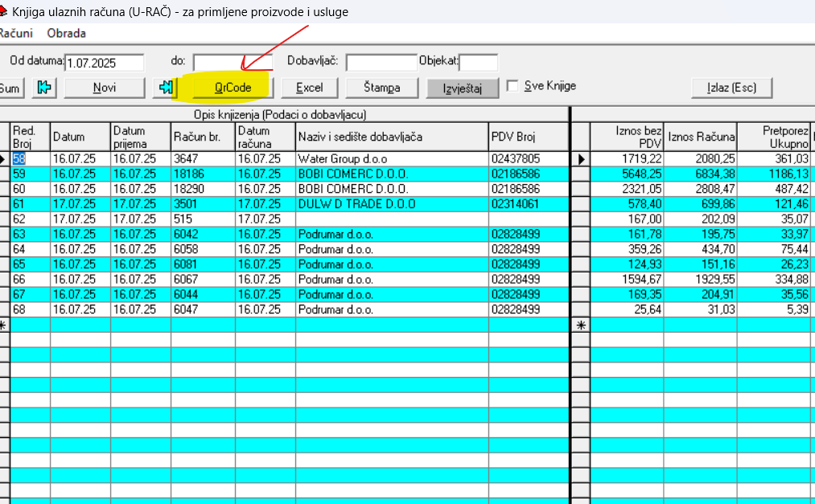Click the Sum button

(x=10, y=87)
